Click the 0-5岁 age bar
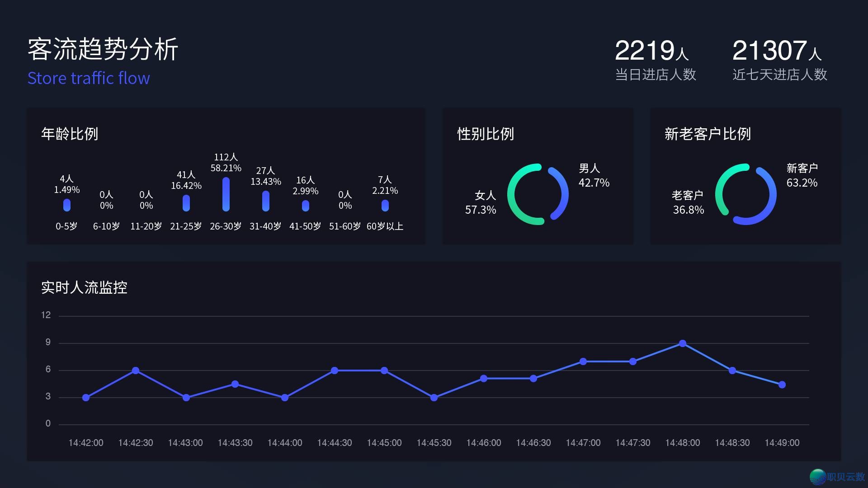Viewport: 868px width, 488px height. (x=67, y=206)
